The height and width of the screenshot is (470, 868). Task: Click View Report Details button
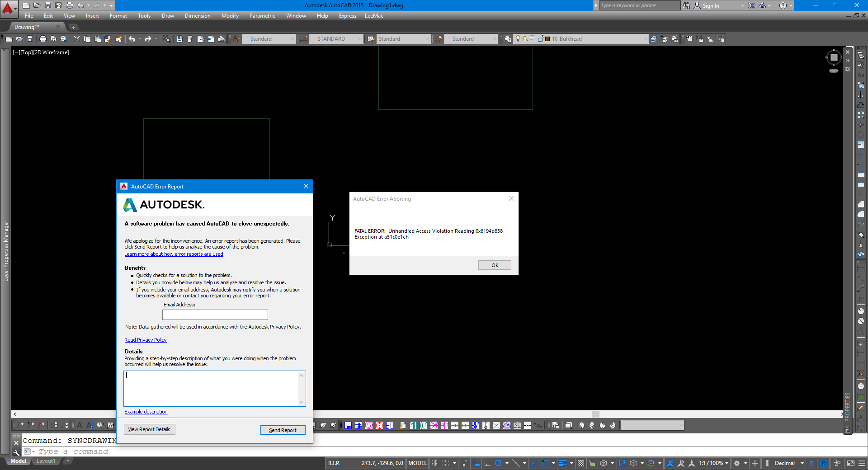click(x=149, y=429)
